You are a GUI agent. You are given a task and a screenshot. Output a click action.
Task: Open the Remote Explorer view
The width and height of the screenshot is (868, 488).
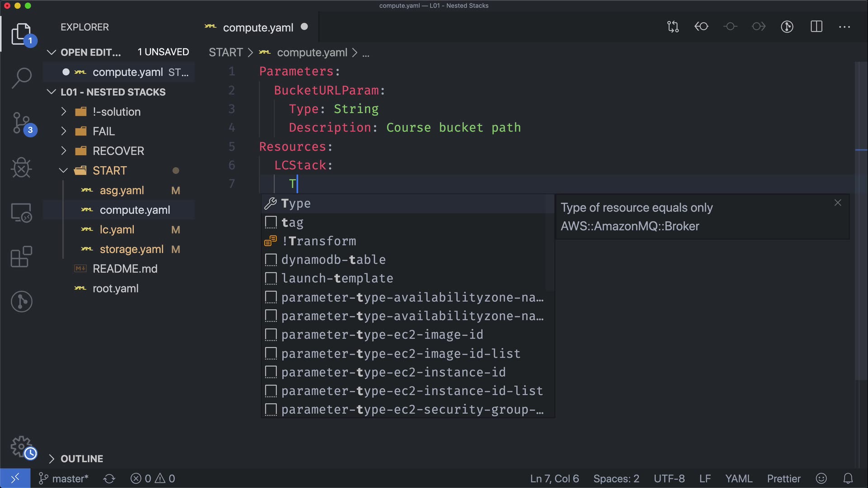click(21, 212)
